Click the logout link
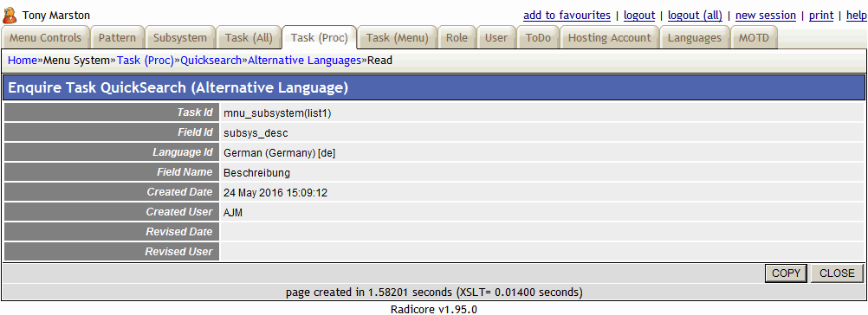Viewport: 868px width, 315px height. (x=639, y=16)
